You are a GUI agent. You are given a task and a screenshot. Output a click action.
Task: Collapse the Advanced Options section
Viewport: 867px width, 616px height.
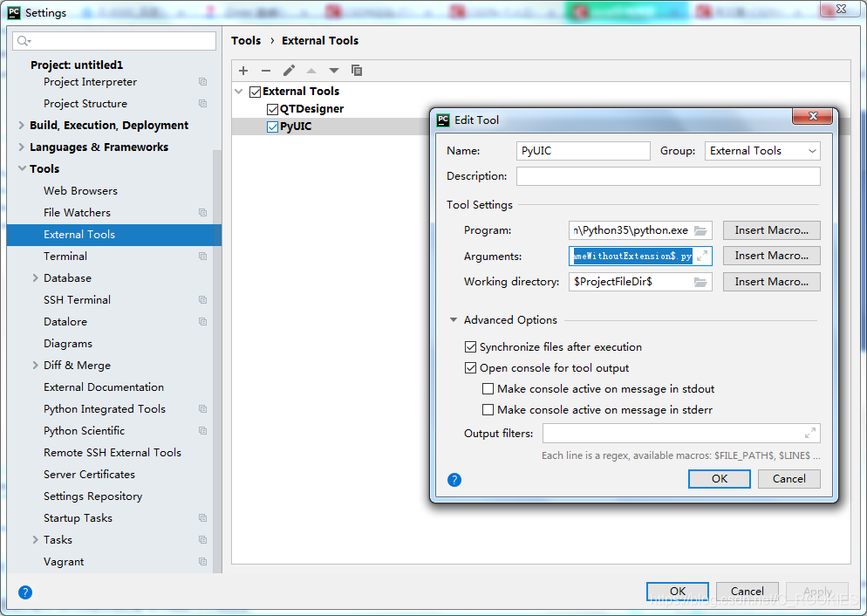point(454,320)
